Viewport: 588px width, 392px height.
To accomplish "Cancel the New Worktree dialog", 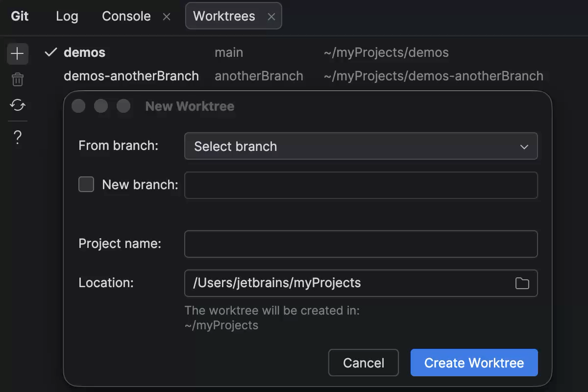I will pyautogui.click(x=363, y=363).
